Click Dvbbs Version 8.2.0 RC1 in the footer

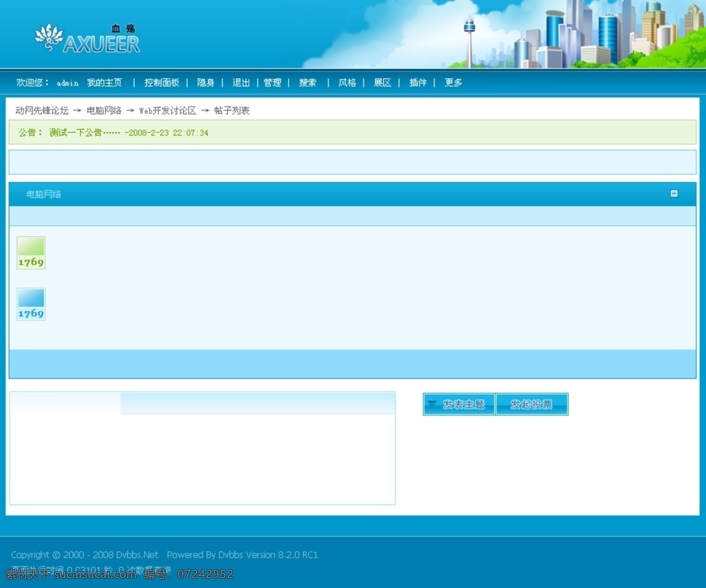pos(268,554)
